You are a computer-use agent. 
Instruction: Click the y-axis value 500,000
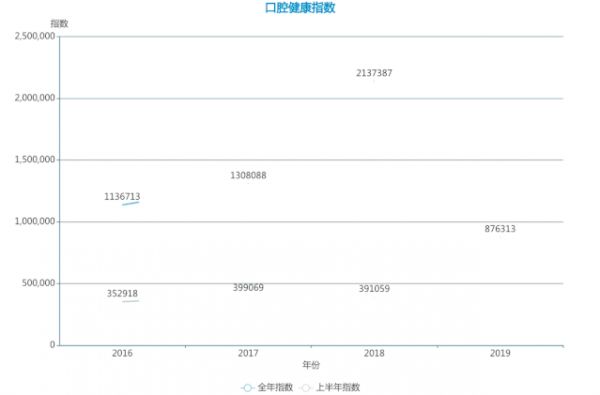click(x=39, y=283)
